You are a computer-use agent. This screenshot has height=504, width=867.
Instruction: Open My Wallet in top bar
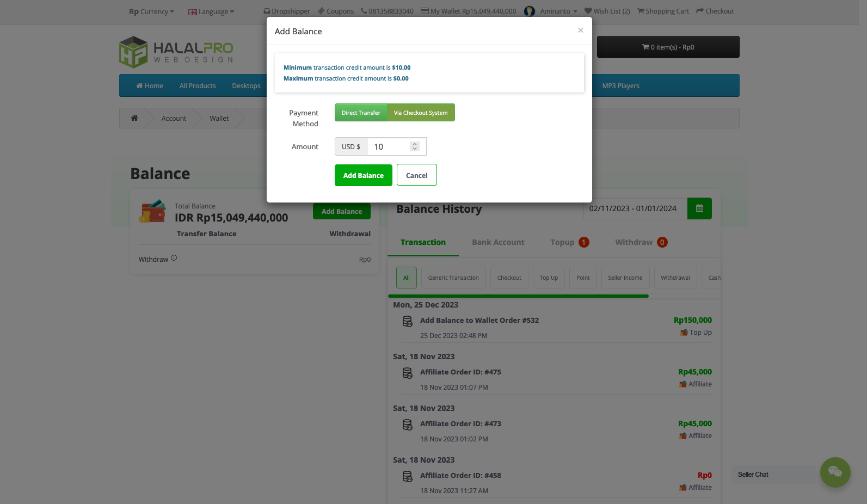coord(469,11)
